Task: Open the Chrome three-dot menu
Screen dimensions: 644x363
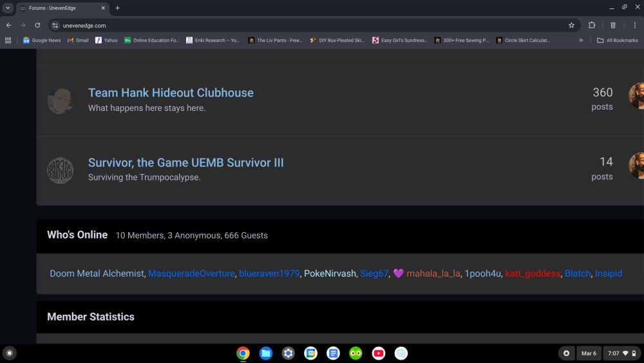Action: [x=633, y=25]
